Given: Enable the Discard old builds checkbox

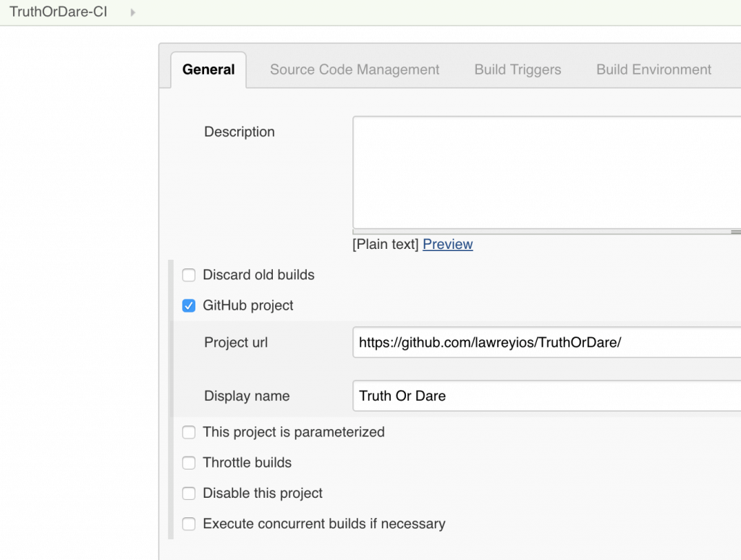Looking at the screenshot, I should tap(189, 275).
